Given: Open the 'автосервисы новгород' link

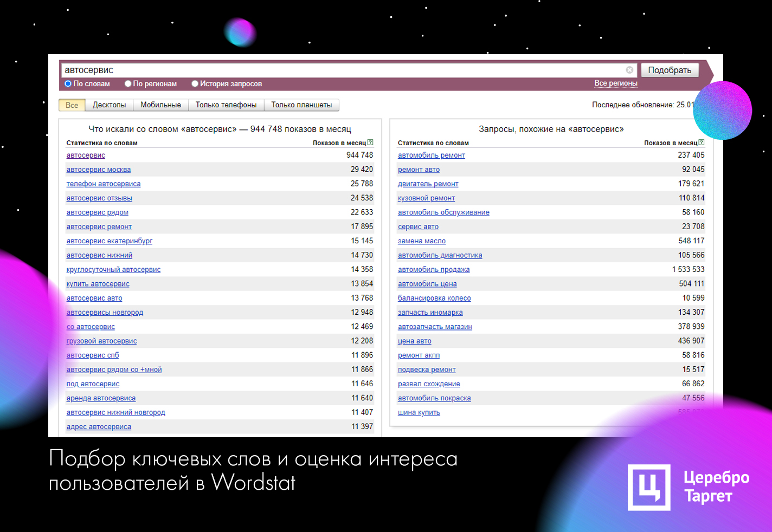Looking at the screenshot, I should click(105, 313).
